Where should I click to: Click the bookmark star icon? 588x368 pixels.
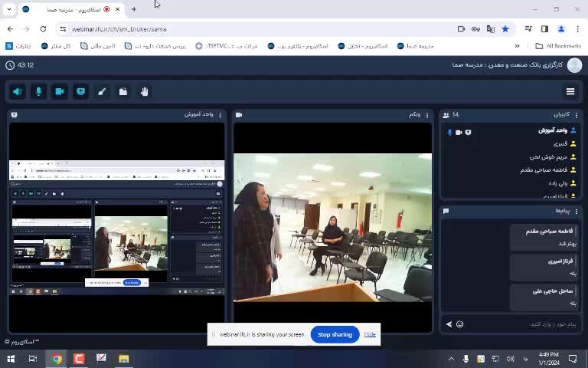505,29
